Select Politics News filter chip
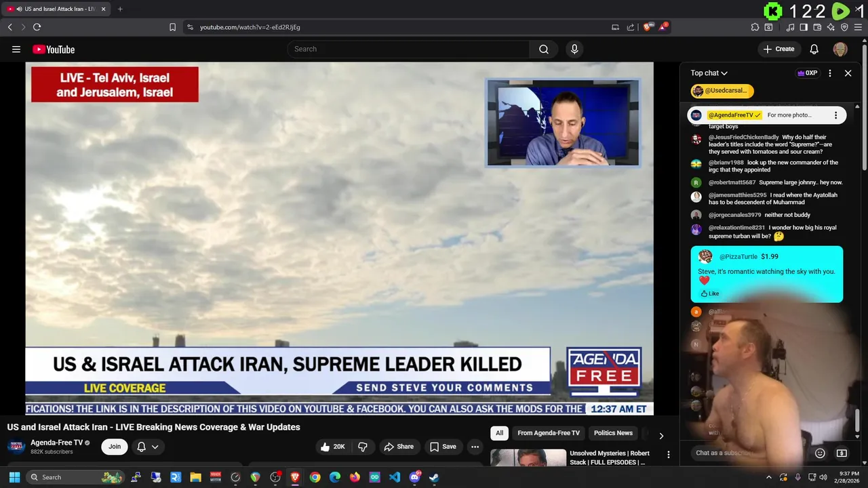Viewport: 868px width, 488px height. (x=613, y=433)
